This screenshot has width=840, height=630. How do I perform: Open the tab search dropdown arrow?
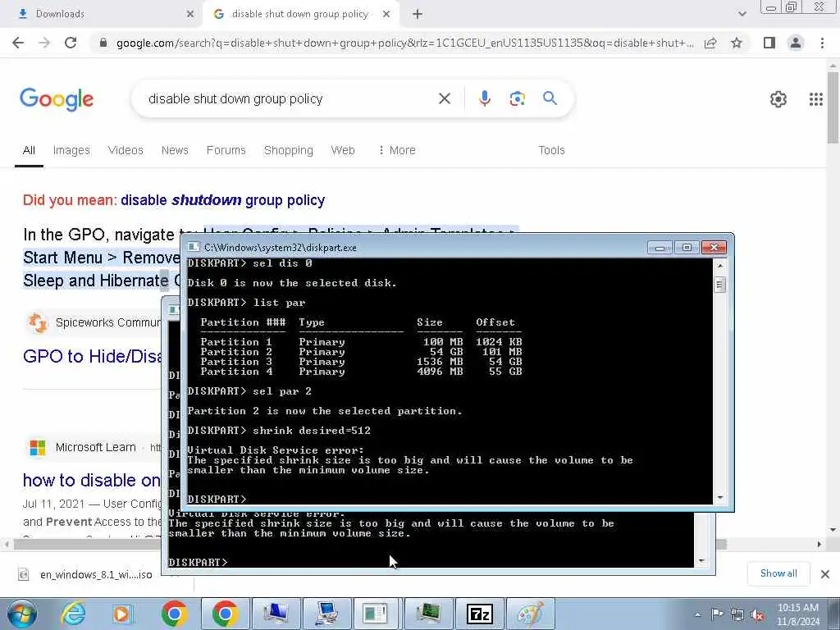coord(742,15)
